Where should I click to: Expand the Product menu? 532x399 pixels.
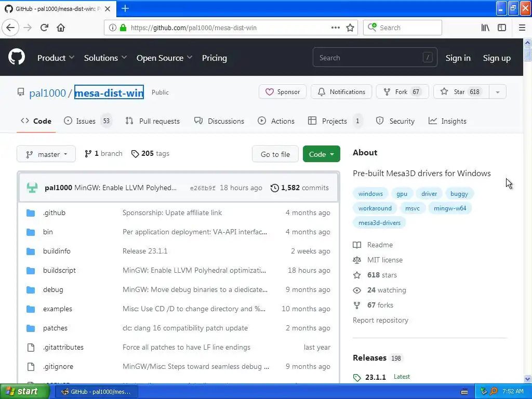click(56, 58)
